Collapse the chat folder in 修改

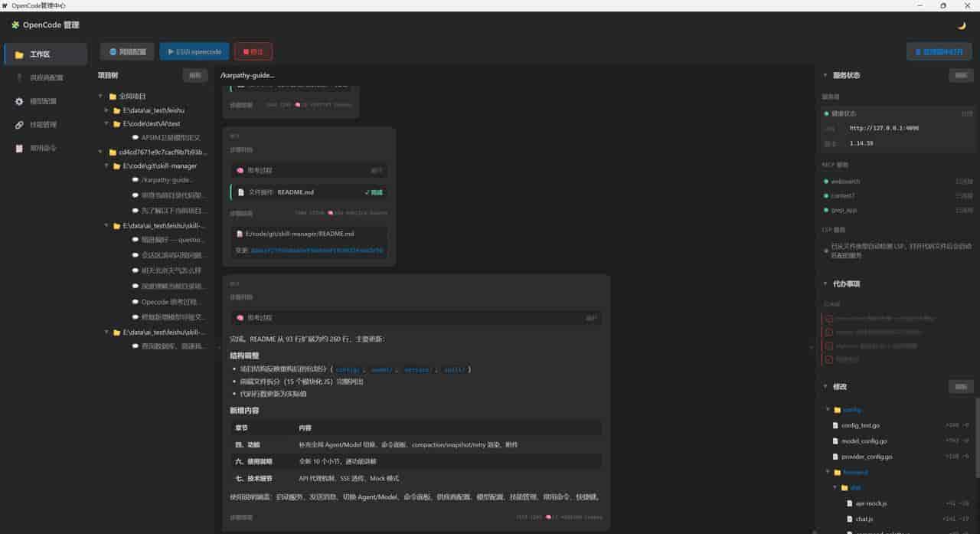(835, 487)
